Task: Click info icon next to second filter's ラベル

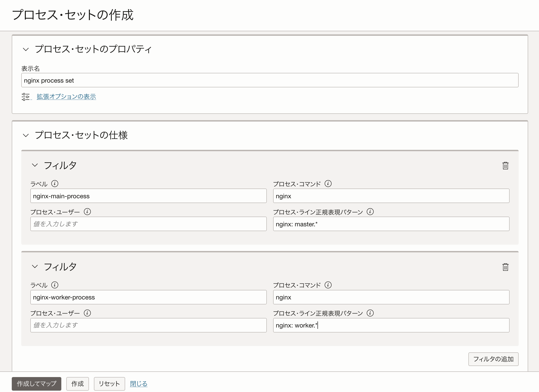Action: [55, 285]
